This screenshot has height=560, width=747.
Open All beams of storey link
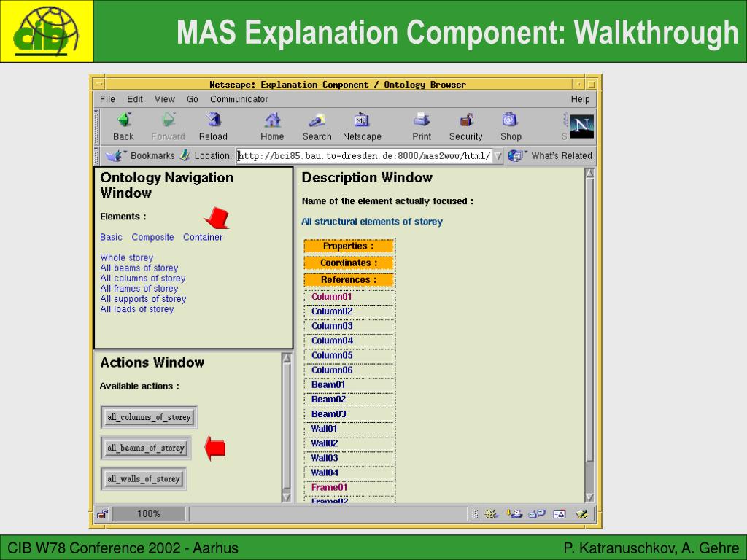coord(139,268)
